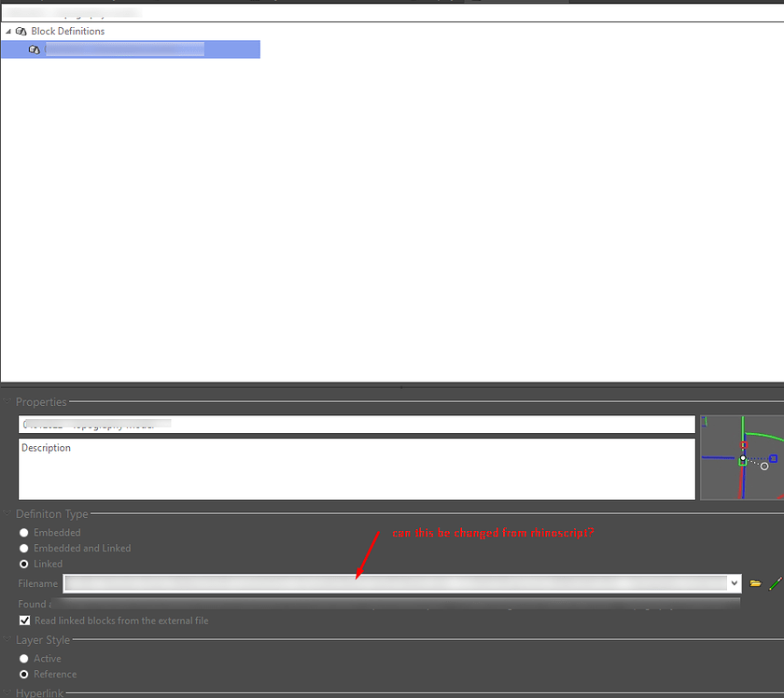Collapse the Block Definitions tree node
784x698 pixels.
tap(7, 31)
